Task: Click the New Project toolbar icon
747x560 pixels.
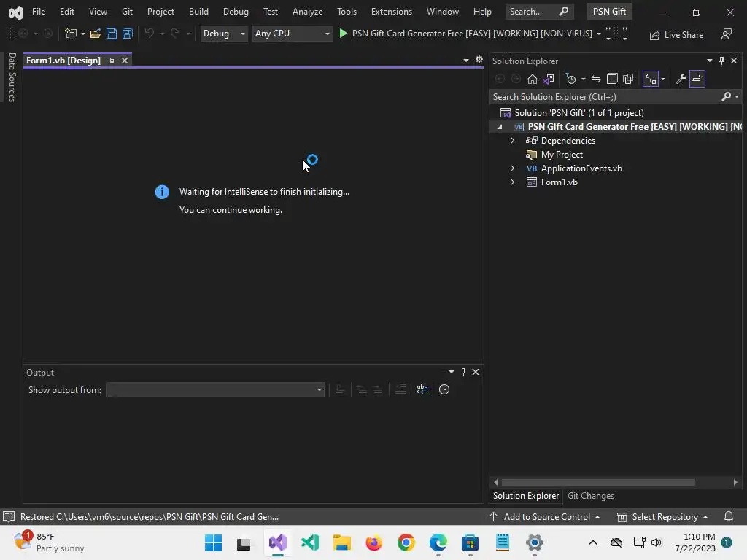Action: [x=71, y=34]
